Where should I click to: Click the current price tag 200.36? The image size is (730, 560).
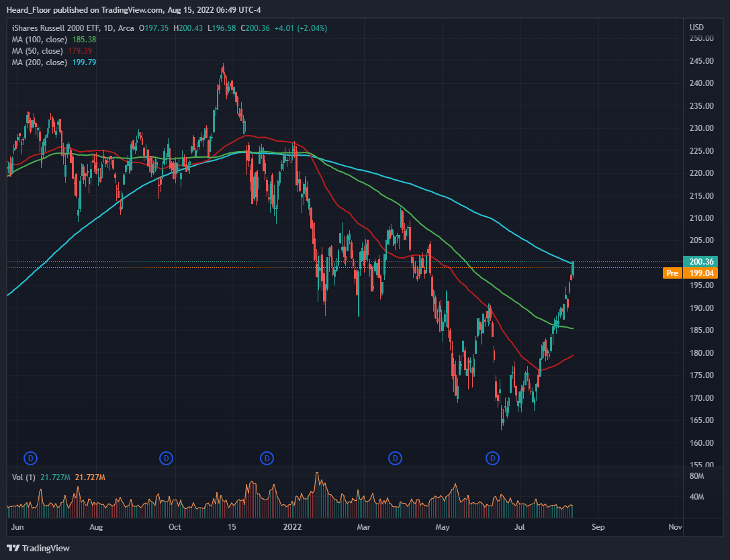[x=700, y=262]
